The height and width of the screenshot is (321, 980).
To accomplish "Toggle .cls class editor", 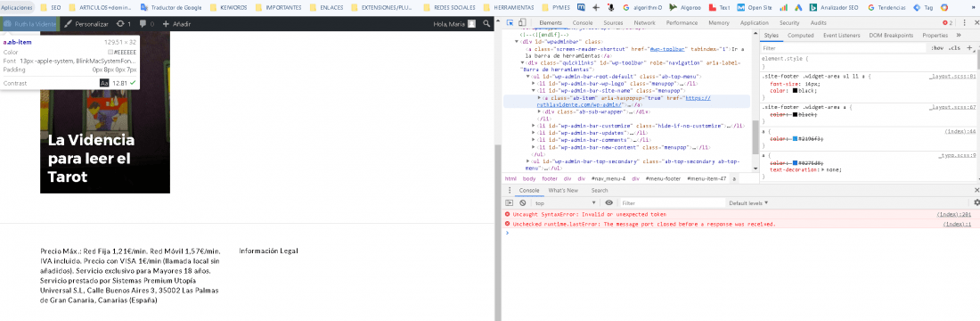I will pyautogui.click(x=954, y=47).
